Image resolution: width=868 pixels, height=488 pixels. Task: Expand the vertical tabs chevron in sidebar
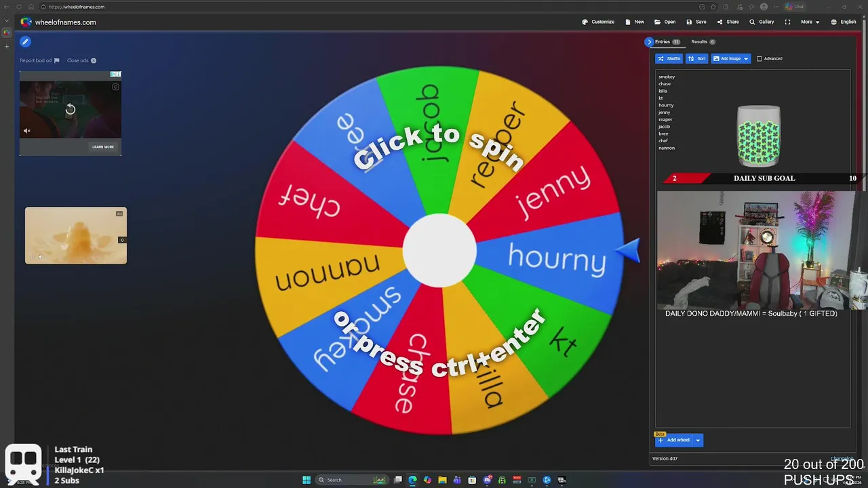tap(7, 22)
